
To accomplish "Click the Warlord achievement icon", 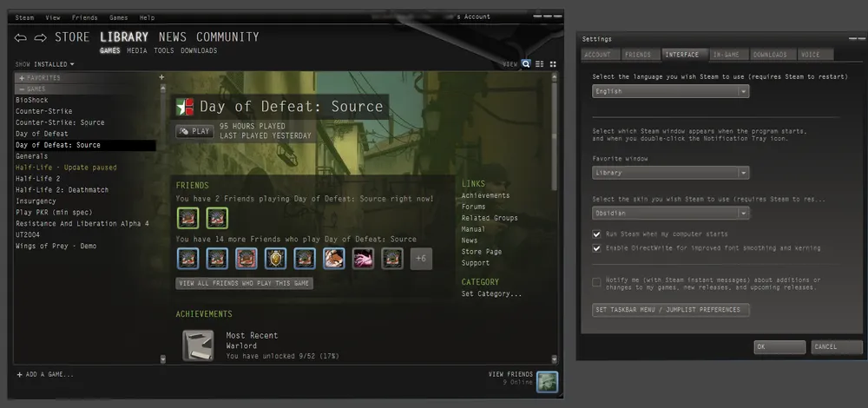I will [x=198, y=345].
